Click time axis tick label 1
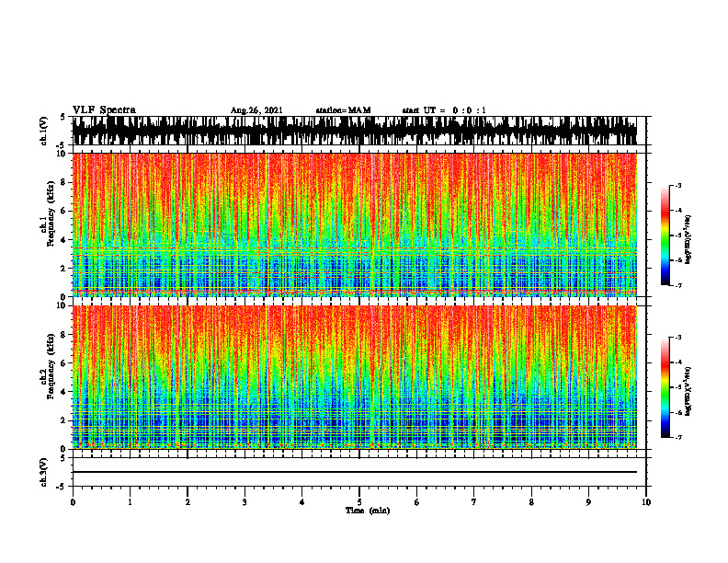The image size is (728, 563). 130,502
